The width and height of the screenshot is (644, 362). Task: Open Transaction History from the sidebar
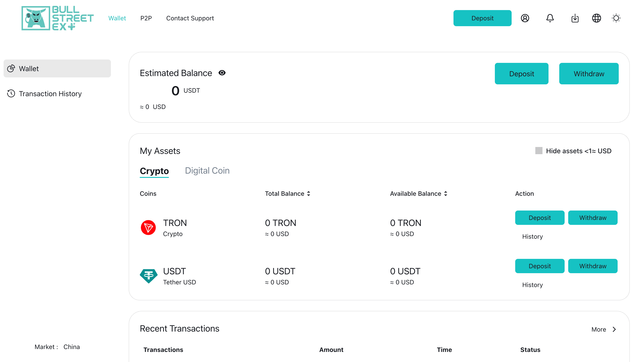coord(50,94)
